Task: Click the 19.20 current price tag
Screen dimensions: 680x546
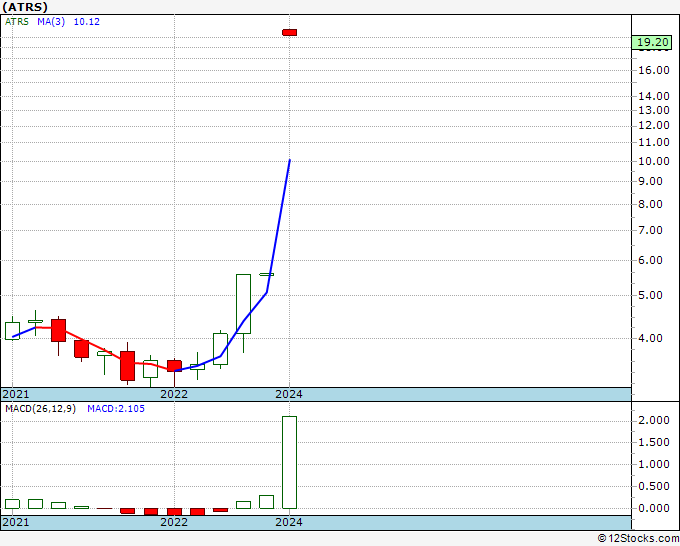Action: (654, 42)
